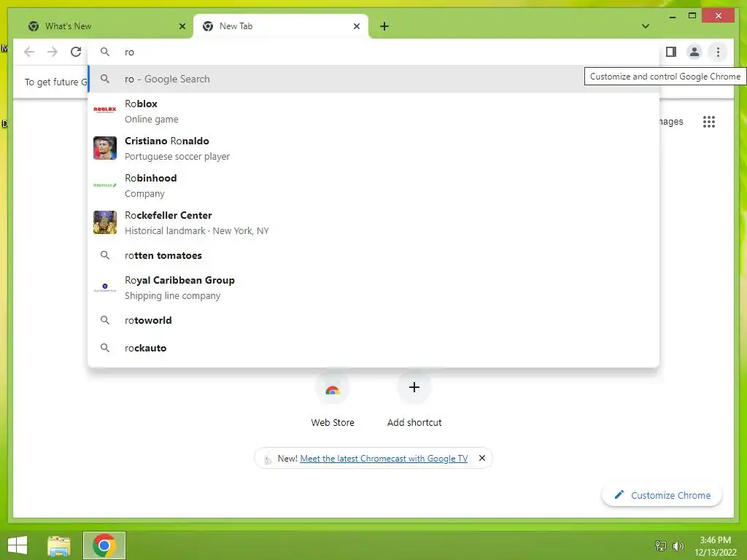The height and width of the screenshot is (560, 747).
Task: Pick the rotten tomatoes suggestion
Action: (x=374, y=255)
